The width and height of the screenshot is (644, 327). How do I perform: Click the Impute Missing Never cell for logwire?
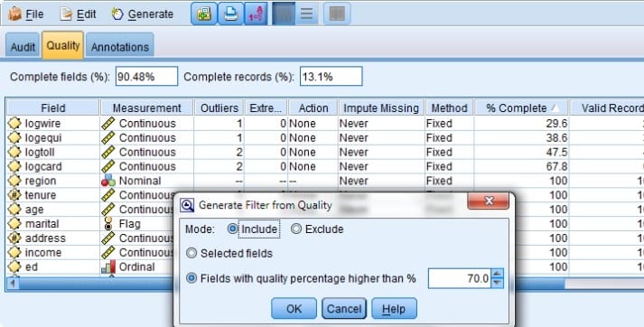(381, 123)
